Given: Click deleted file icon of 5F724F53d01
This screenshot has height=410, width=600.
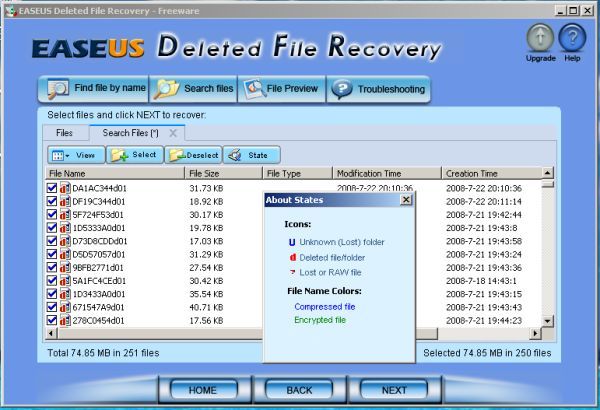Looking at the screenshot, I should pyautogui.click(x=65, y=214).
